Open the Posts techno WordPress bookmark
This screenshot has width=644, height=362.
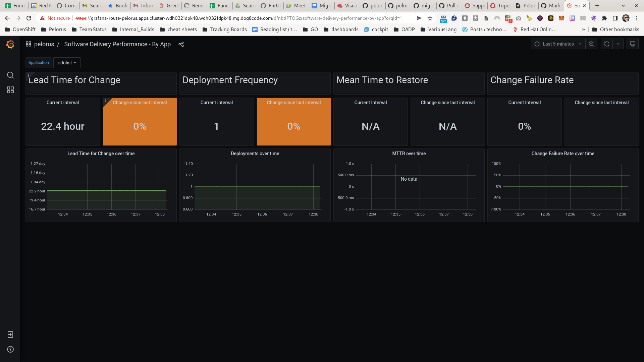pyautogui.click(x=484, y=29)
